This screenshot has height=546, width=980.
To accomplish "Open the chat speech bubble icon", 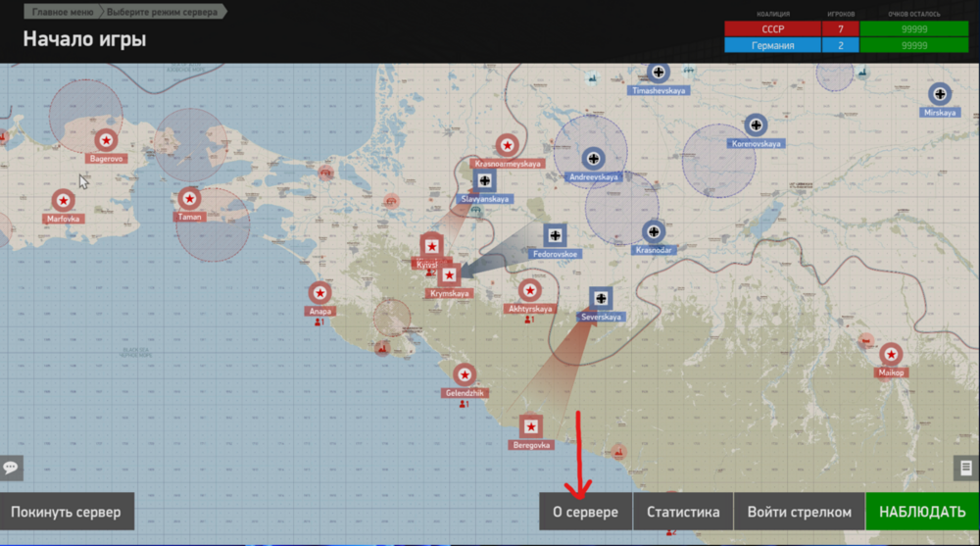I will click(x=11, y=468).
